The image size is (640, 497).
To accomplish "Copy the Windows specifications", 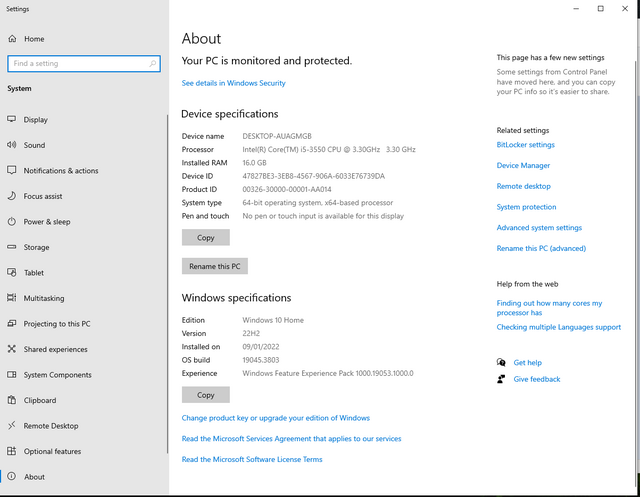I will pyautogui.click(x=206, y=395).
